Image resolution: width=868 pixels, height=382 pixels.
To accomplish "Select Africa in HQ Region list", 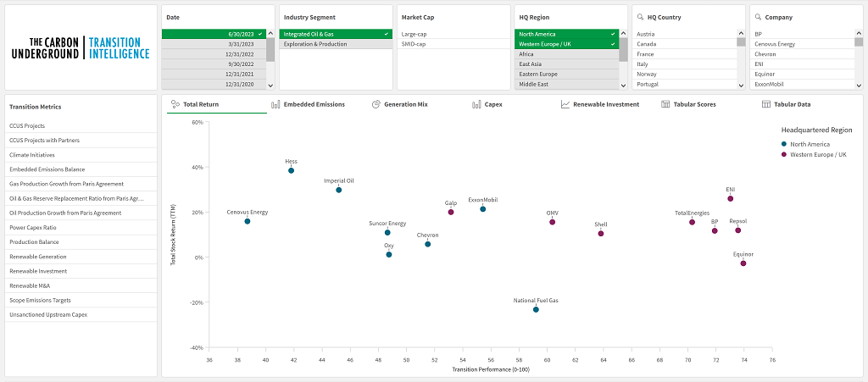I will [567, 54].
